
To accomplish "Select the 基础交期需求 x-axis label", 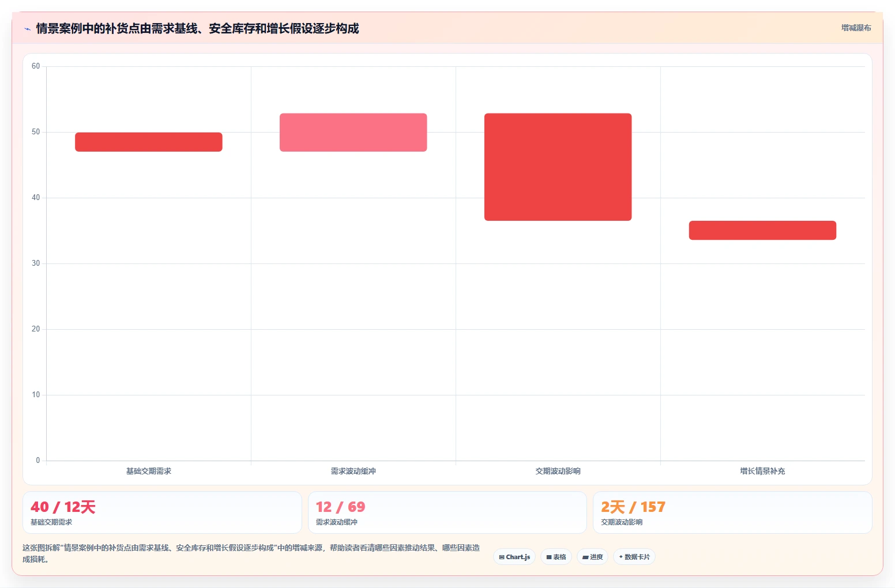I will click(149, 471).
